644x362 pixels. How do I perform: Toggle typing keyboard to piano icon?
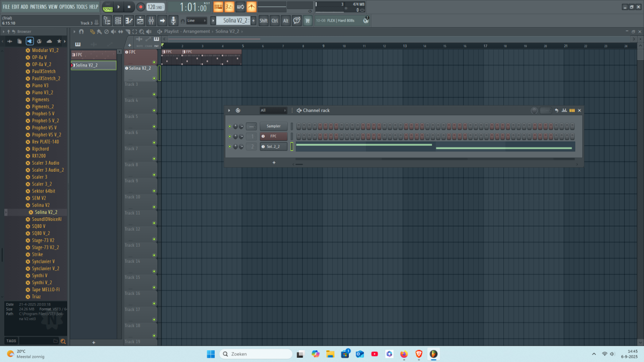pos(218,7)
